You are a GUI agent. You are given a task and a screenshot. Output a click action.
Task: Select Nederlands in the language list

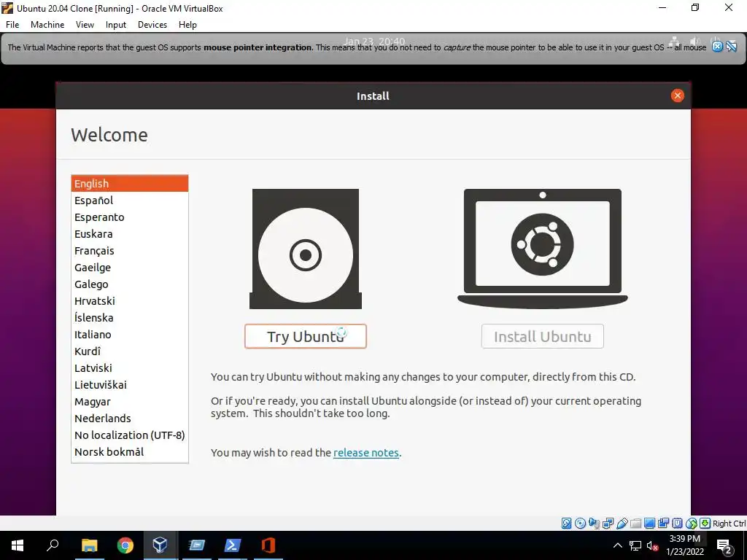[x=130, y=418]
